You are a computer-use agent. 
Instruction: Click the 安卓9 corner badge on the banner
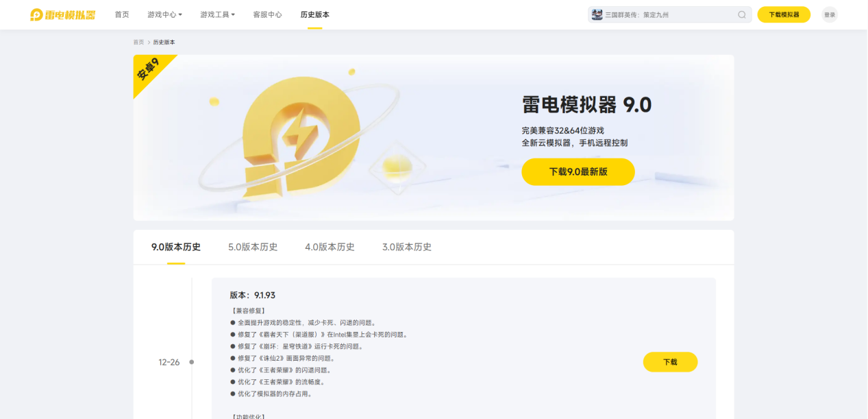tap(149, 70)
